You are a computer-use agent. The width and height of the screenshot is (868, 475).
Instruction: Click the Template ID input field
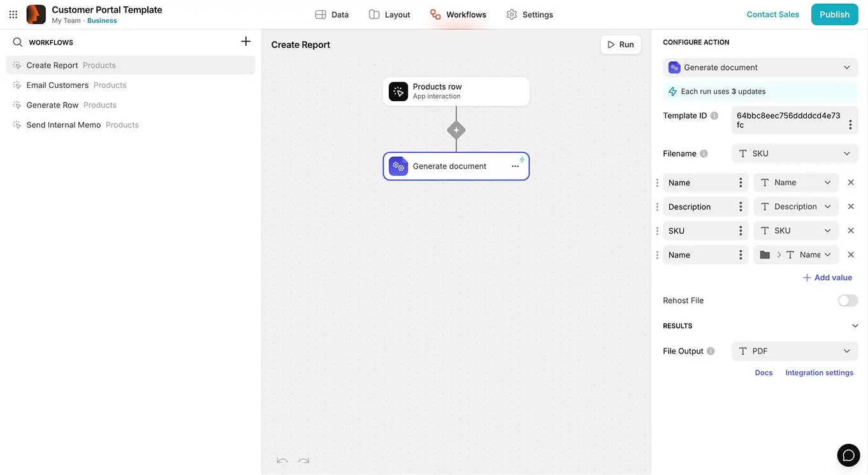790,120
